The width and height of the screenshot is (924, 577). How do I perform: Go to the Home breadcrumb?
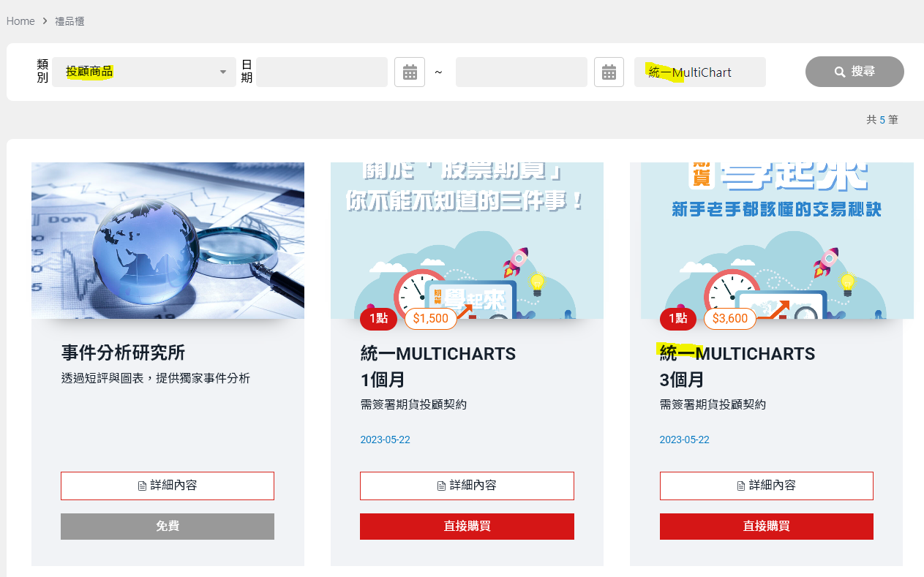20,21
